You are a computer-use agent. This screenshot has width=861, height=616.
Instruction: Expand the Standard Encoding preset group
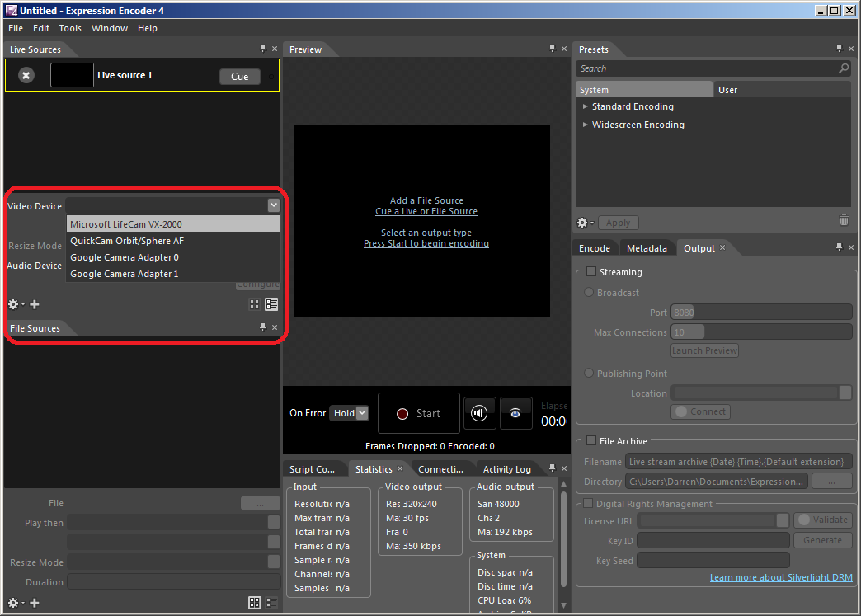(586, 107)
